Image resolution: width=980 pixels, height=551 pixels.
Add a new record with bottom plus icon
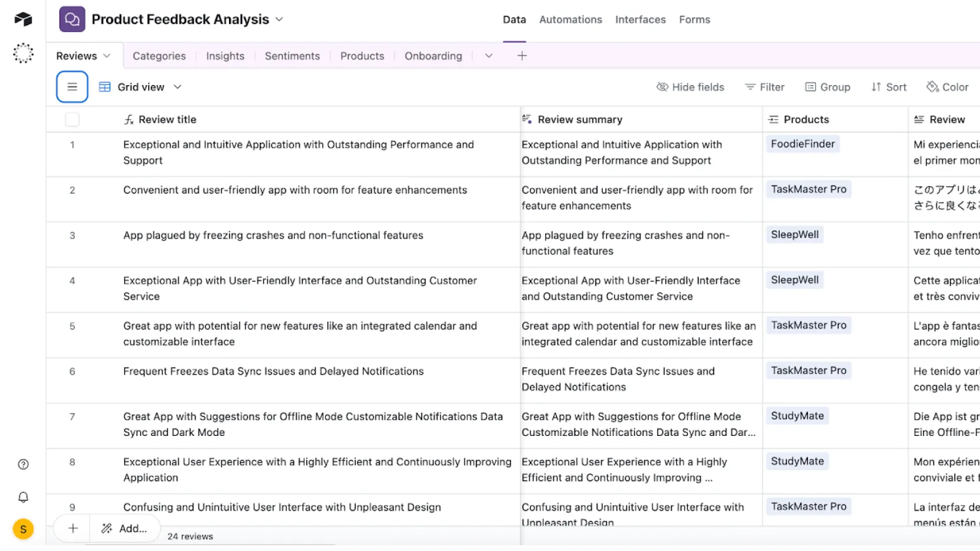point(73,528)
